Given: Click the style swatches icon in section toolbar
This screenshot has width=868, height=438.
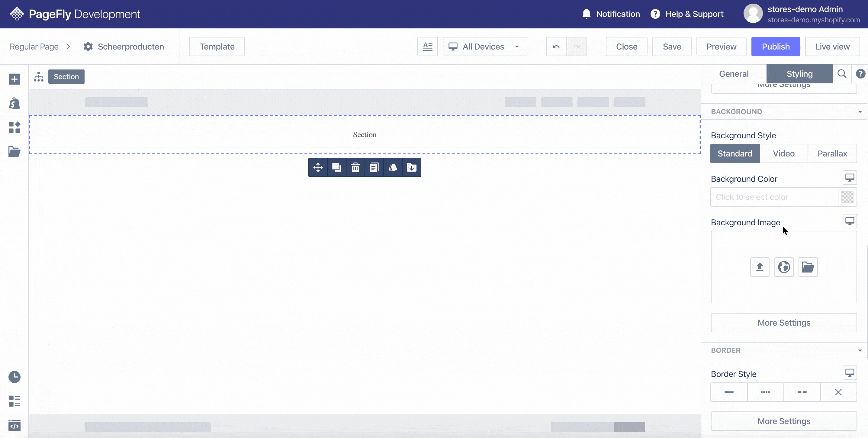Looking at the screenshot, I should coord(393,167).
